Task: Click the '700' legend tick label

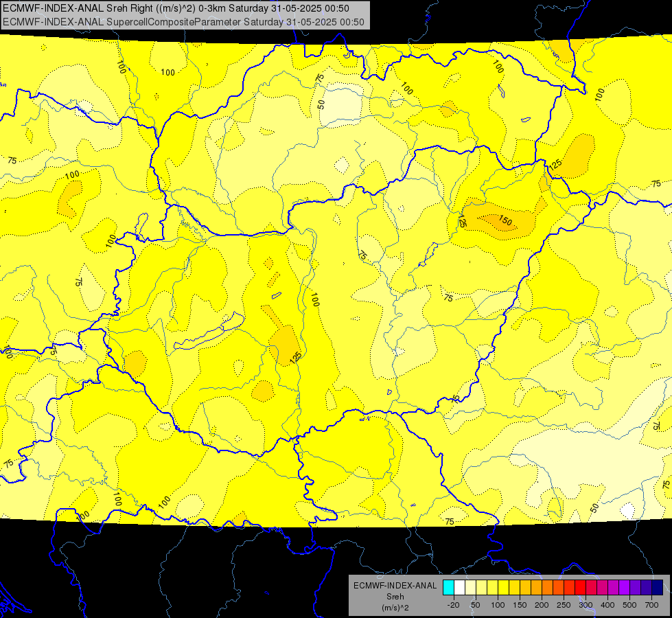Action: pos(651,605)
